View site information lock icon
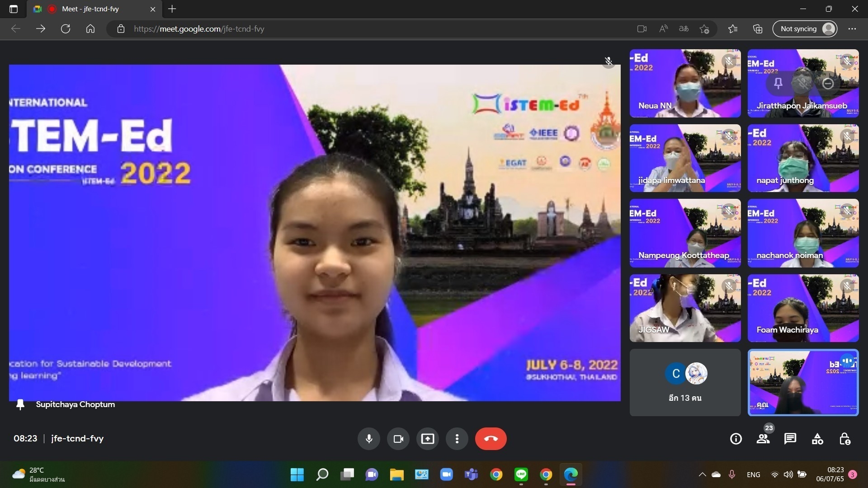 pyautogui.click(x=121, y=29)
